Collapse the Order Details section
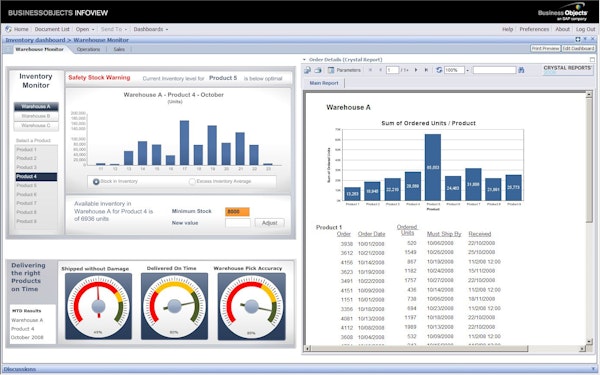This screenshot has width=600, height=375. click(x=304, y=60)
